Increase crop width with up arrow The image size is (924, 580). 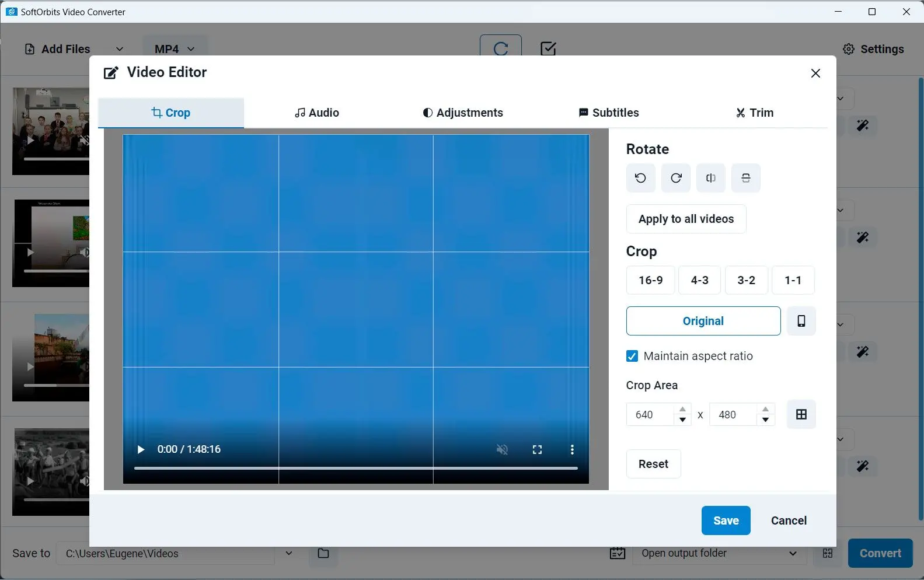coord(682,409)
